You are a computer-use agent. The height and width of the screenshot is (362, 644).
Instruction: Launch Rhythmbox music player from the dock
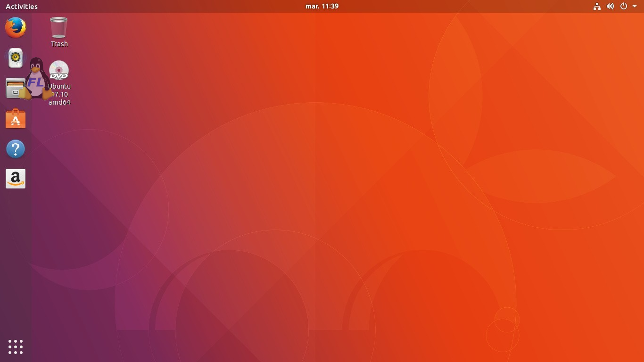pyautogui.click(x=15, y=58)
